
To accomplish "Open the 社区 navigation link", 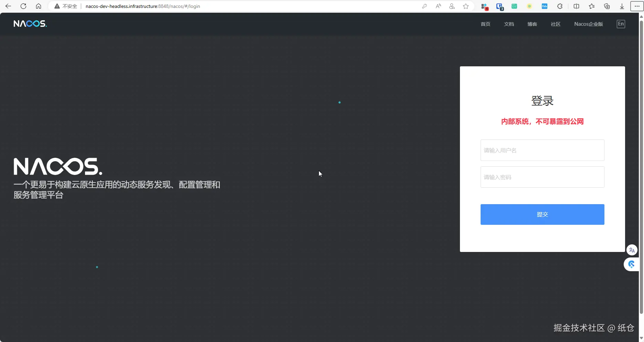I will tap(556, 24).
